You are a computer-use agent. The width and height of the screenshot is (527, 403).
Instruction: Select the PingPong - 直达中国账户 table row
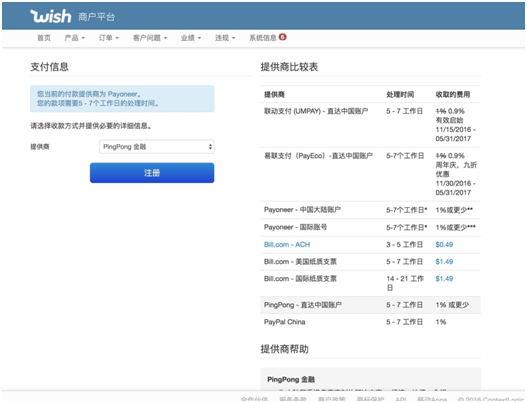click(370, 305)
